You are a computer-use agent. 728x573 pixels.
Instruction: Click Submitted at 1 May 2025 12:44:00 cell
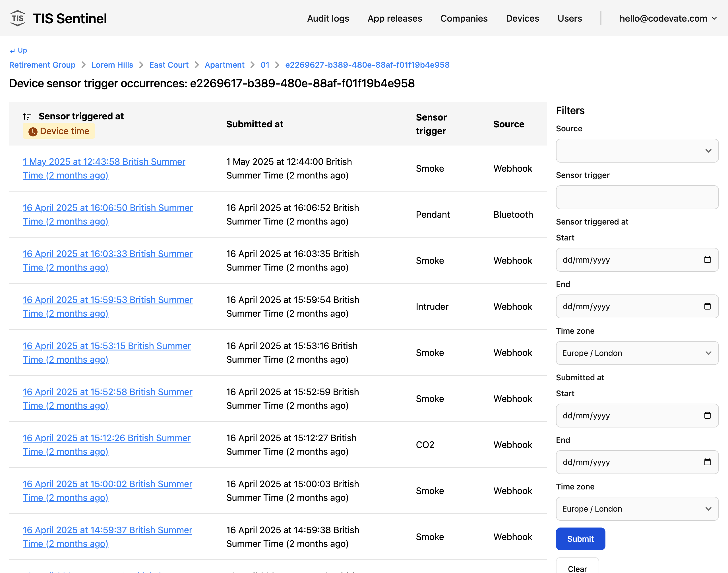[289, 169]
